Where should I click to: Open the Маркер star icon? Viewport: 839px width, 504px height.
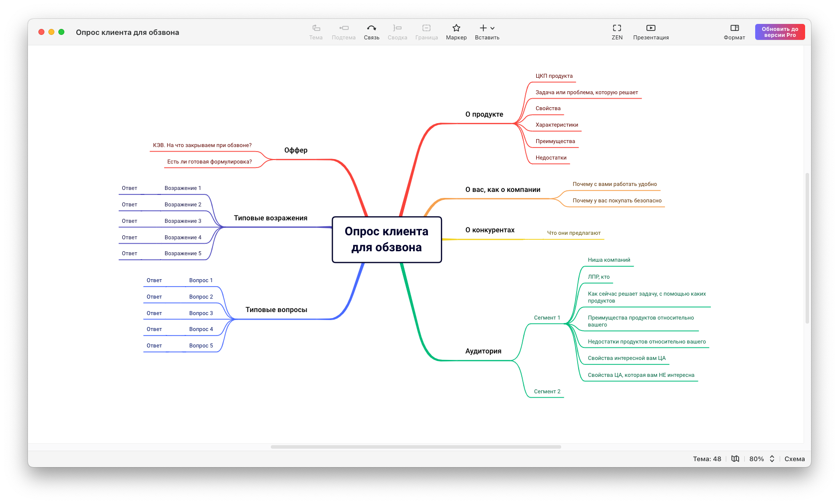coord(456,28)
